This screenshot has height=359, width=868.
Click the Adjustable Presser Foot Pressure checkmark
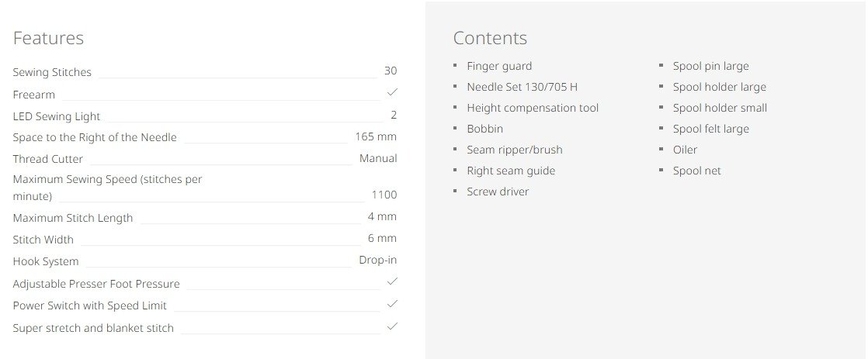392,281
